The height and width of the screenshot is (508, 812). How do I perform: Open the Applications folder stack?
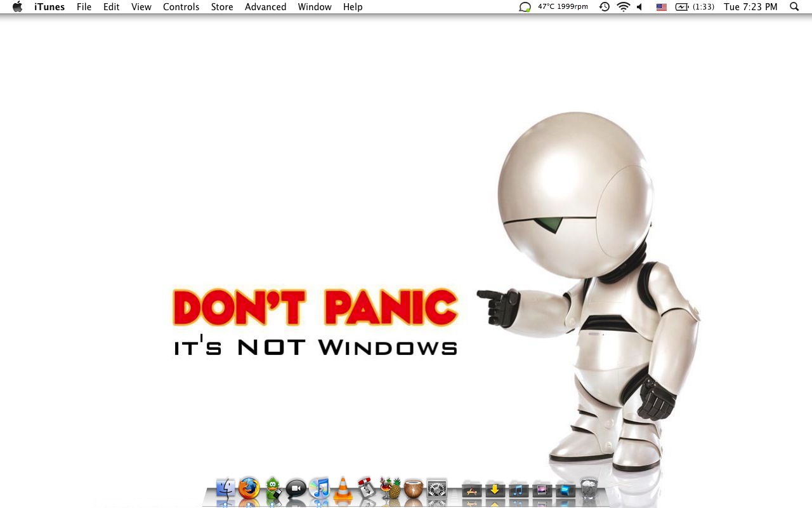coord(472,490)
